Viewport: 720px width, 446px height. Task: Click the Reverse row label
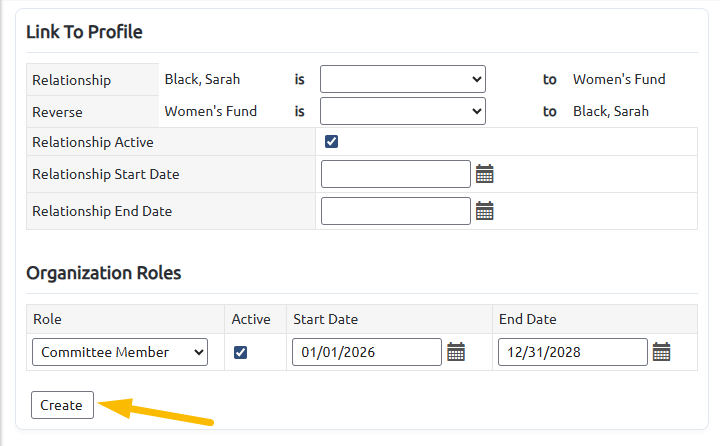[x=57, y=112]
